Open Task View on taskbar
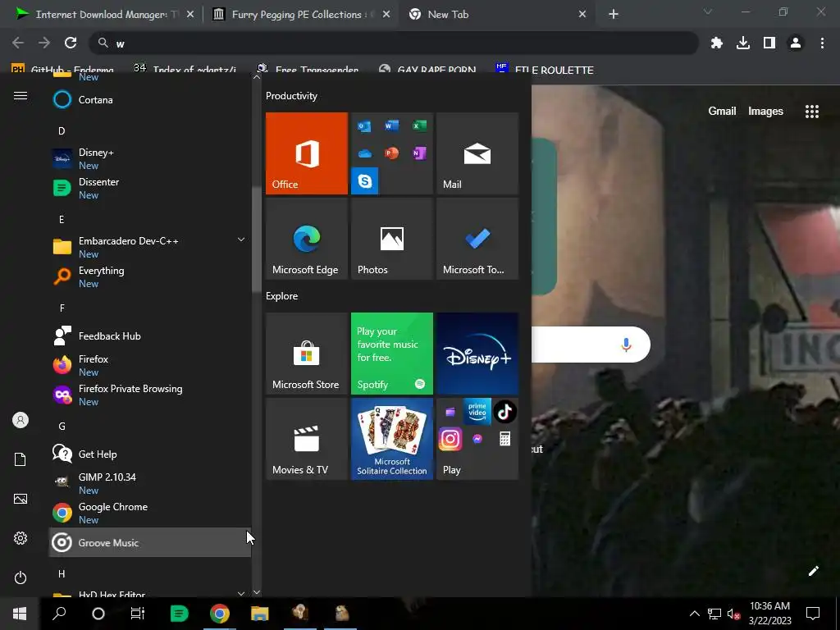This screenshot has height=630, width=840. [138, 614]
